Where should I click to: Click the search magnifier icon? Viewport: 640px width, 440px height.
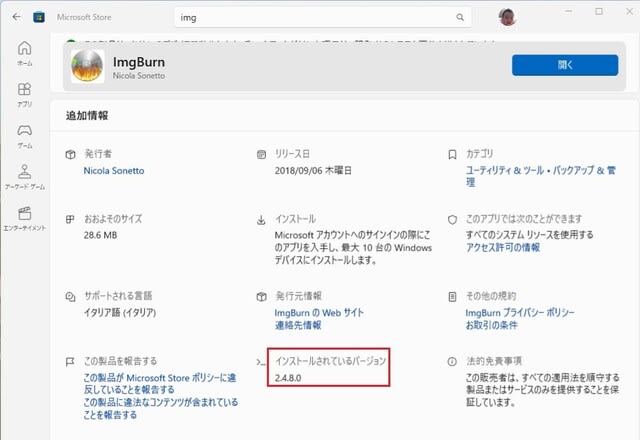pyautogui.click(x=460, y=18)
